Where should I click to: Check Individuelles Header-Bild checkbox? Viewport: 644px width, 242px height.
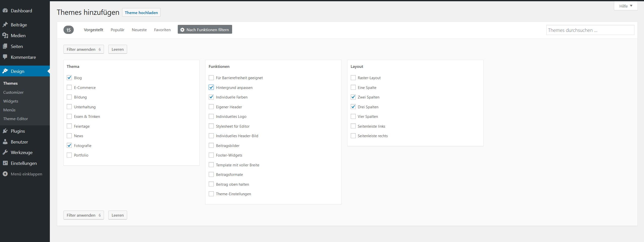pos(211,136)
